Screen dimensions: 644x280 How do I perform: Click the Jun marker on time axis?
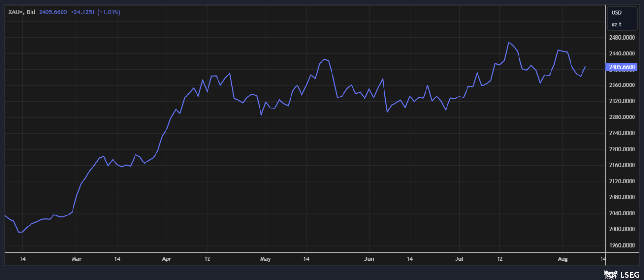coord(369,259)
